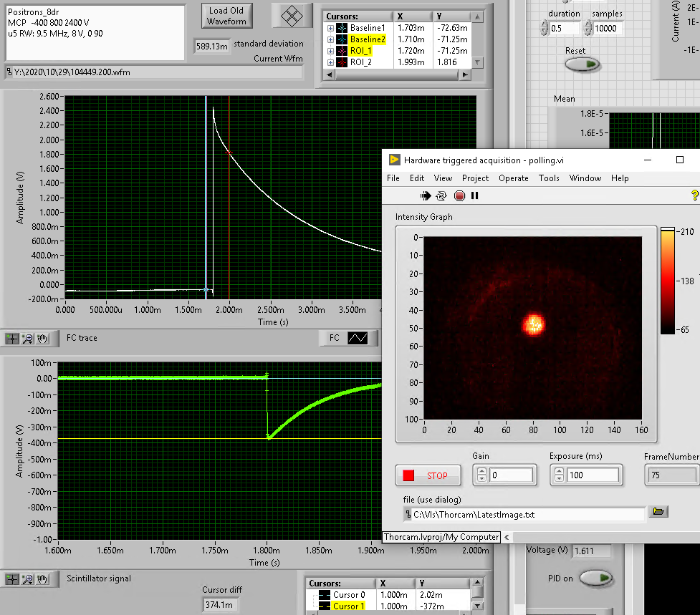This screenshot has height=615, width=700.
Task: Expand the Baseline1 cursor entry
Action: [330, 28]
